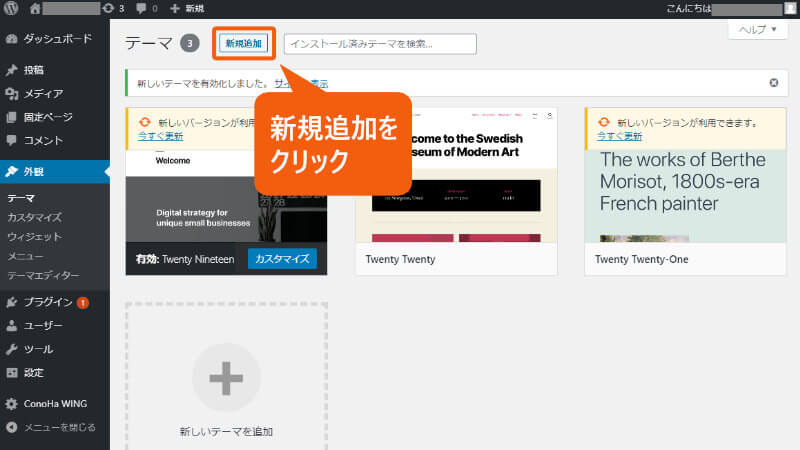
Task: Click the ユーザー person icon
Action: [11, 326]
